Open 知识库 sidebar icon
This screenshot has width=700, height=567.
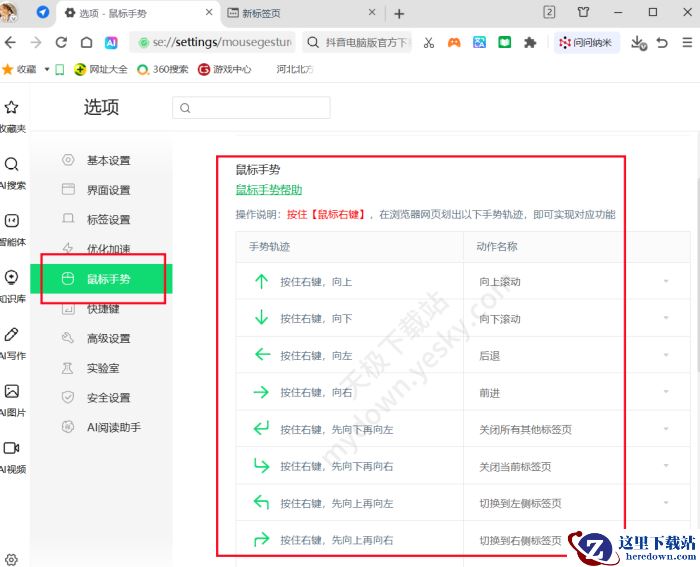click(12, 286)
